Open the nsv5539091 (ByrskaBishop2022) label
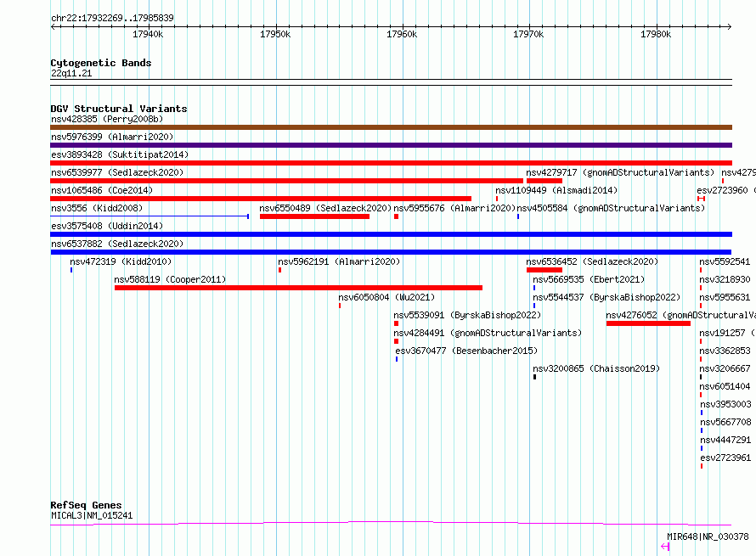 [467, 315]
